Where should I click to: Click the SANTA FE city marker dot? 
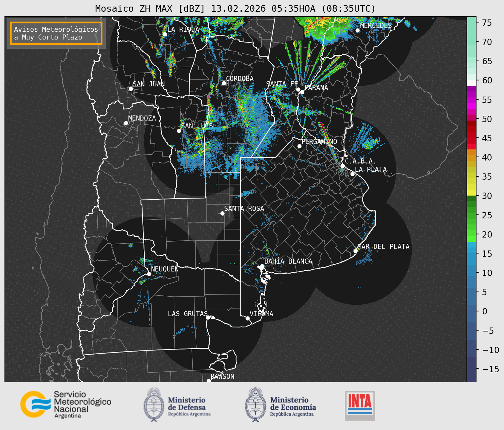298,89
